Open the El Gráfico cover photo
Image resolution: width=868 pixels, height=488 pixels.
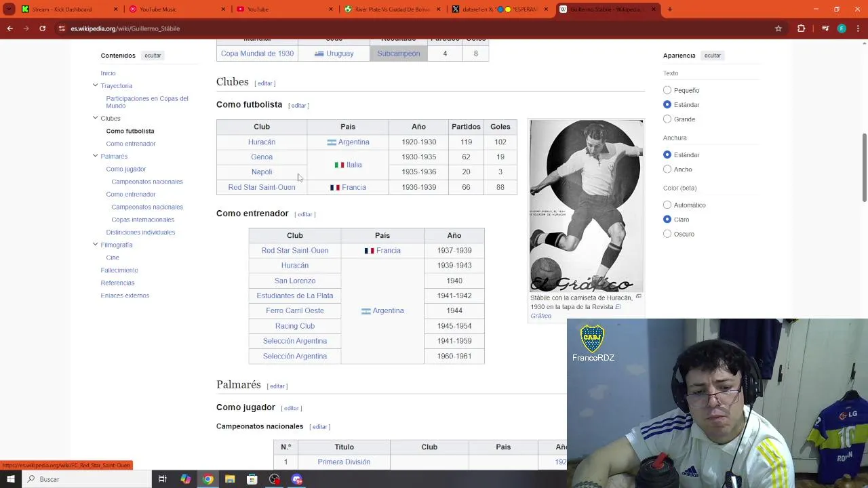tap(586, 205)
